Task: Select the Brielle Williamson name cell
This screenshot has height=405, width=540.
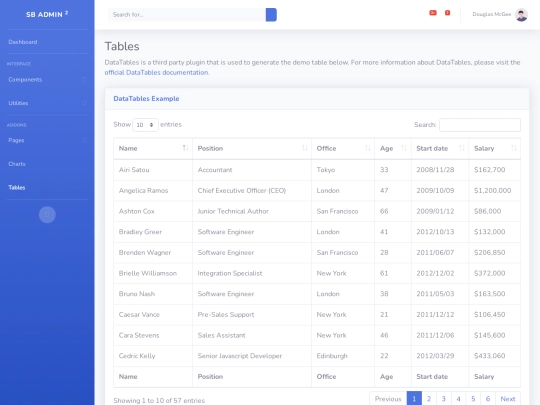Action: click(x=153, y=273)
